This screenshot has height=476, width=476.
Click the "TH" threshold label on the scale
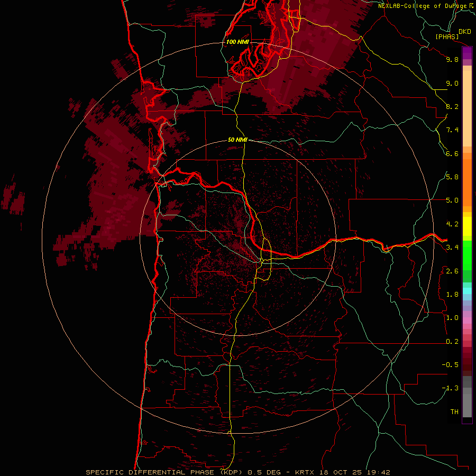[x=454, y=412]
